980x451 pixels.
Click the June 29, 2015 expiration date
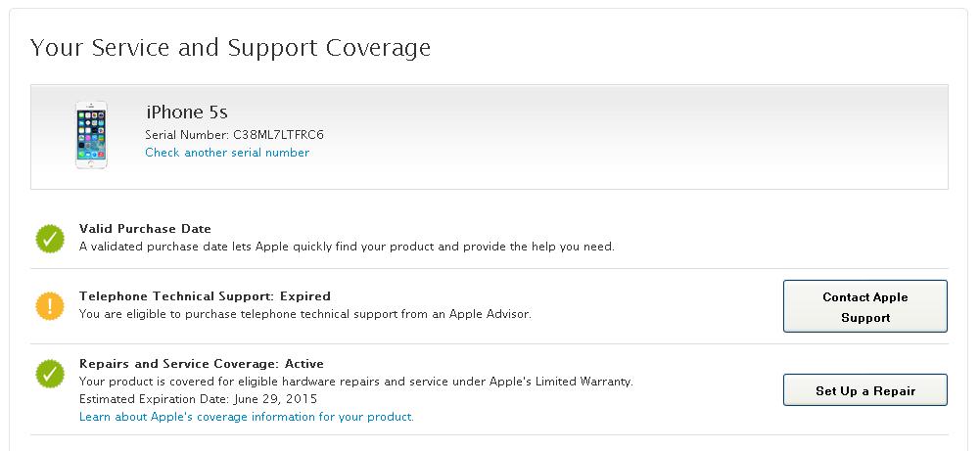tap(274, 399)
